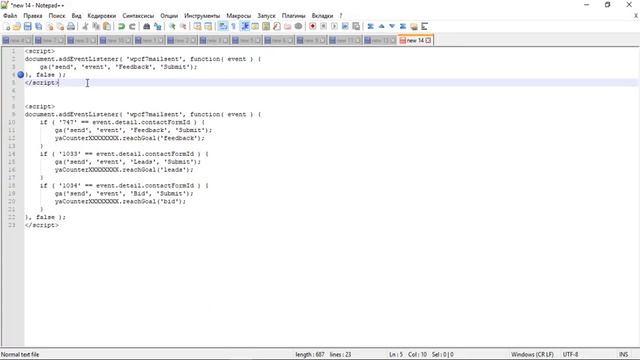
Task: Redo the last undone edit
Action: (x=132, y=27)
